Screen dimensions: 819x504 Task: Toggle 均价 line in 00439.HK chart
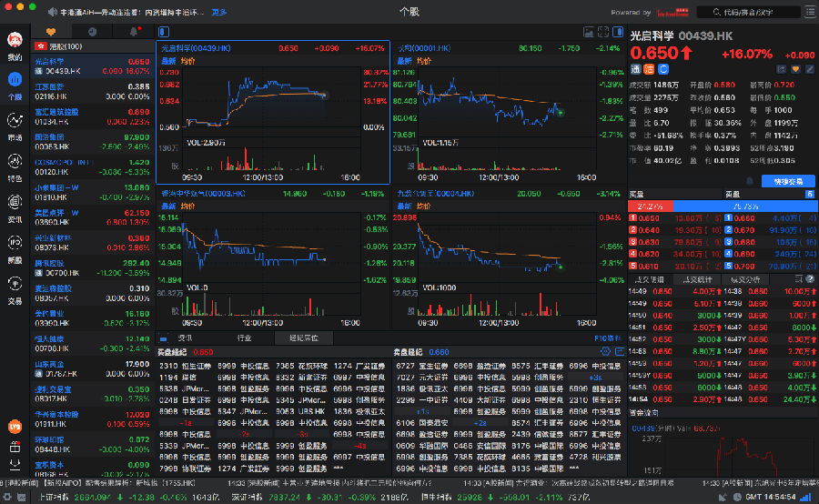click(188, 61)
